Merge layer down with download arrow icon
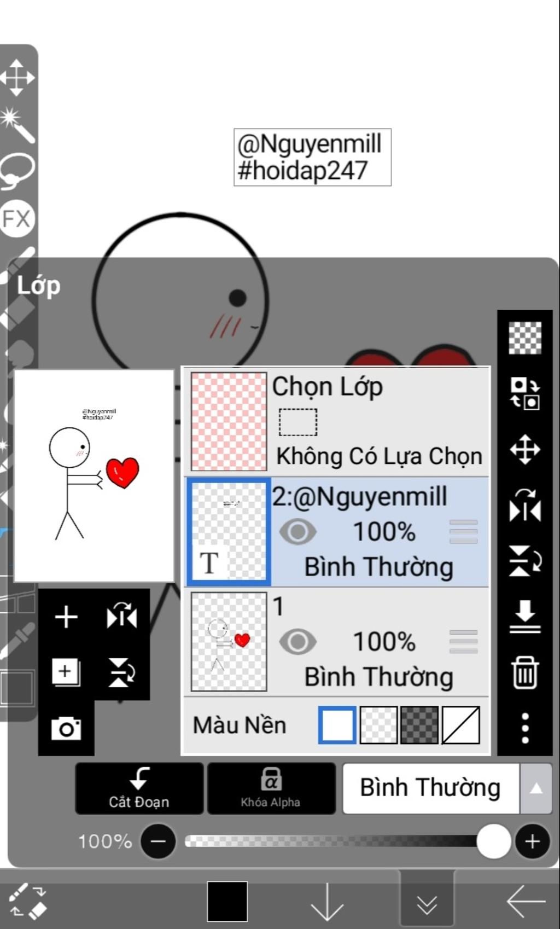This screenshot has height=929, width=560. 525,617
